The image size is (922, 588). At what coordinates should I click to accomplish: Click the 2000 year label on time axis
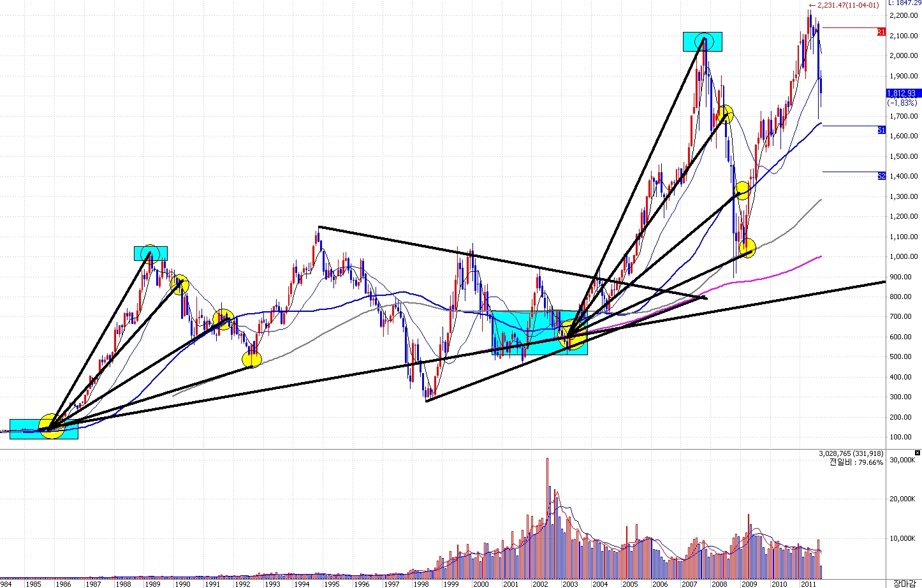click(481, 584)
